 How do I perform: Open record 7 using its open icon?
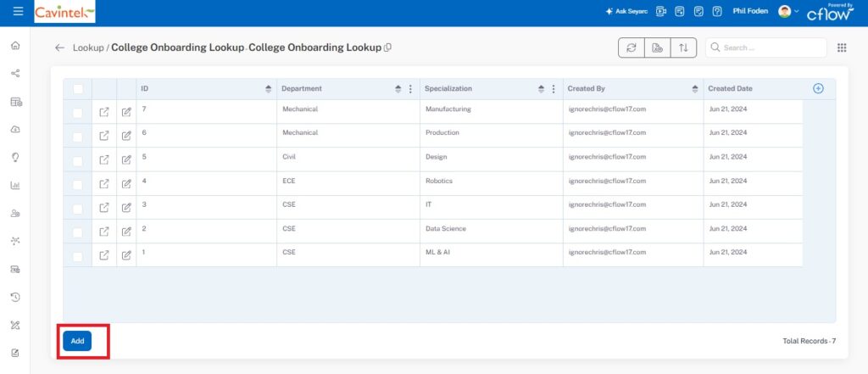(104, 112)
